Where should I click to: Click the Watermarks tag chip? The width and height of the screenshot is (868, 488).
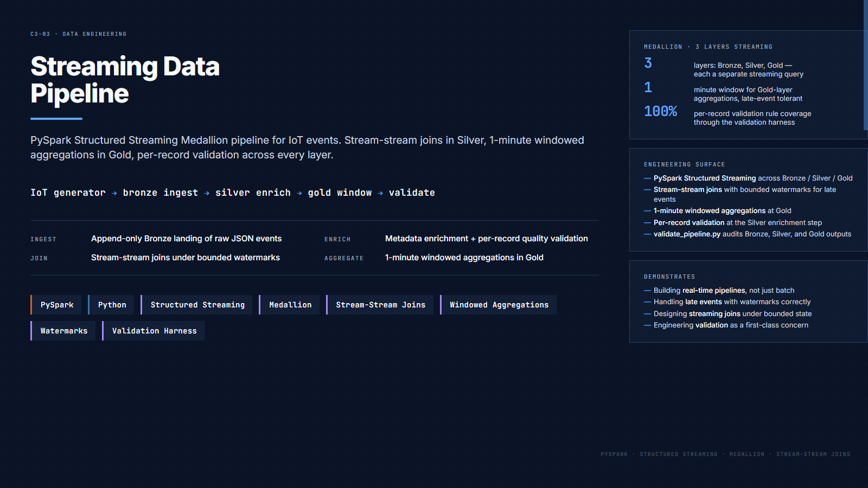click(63, 331)
